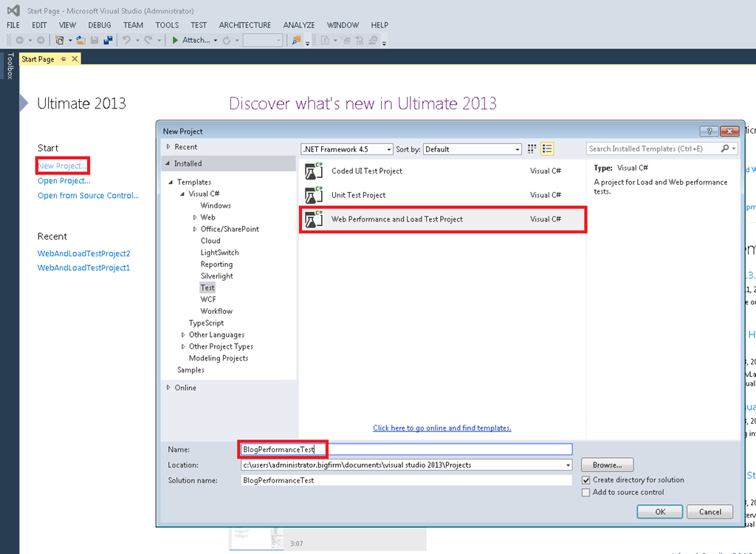This screenshot has height=554, width=756.
Task: Click the go online and find templates link
Action: [x=442, y=428]
